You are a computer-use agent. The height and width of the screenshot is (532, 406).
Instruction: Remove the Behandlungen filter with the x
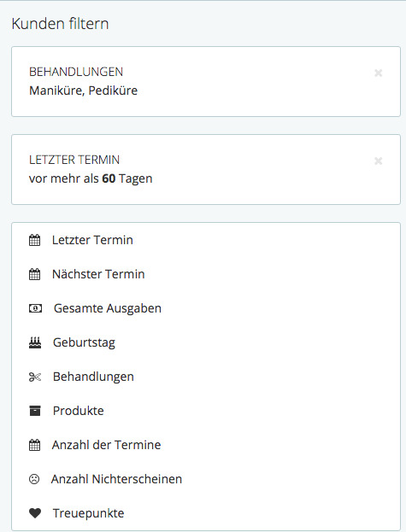pos(378,73)
